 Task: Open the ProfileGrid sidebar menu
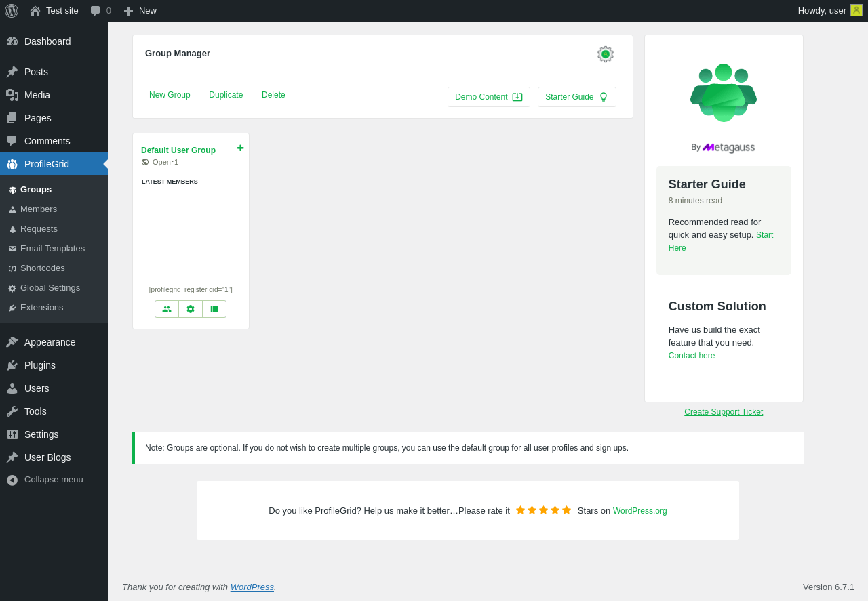54,164
